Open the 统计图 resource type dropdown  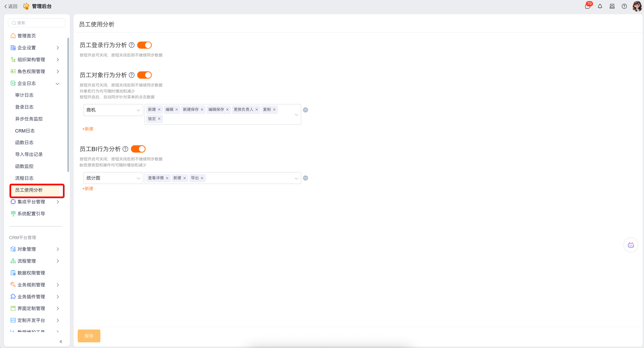[x=113, y=178]
